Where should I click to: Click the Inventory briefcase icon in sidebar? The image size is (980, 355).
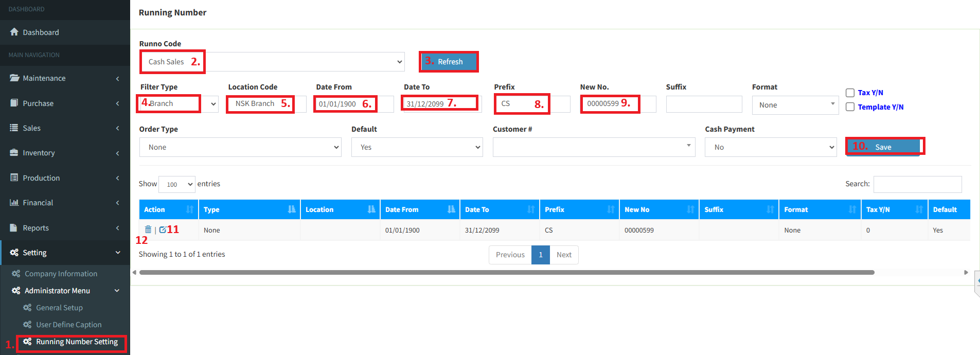(x=14, y=153)
